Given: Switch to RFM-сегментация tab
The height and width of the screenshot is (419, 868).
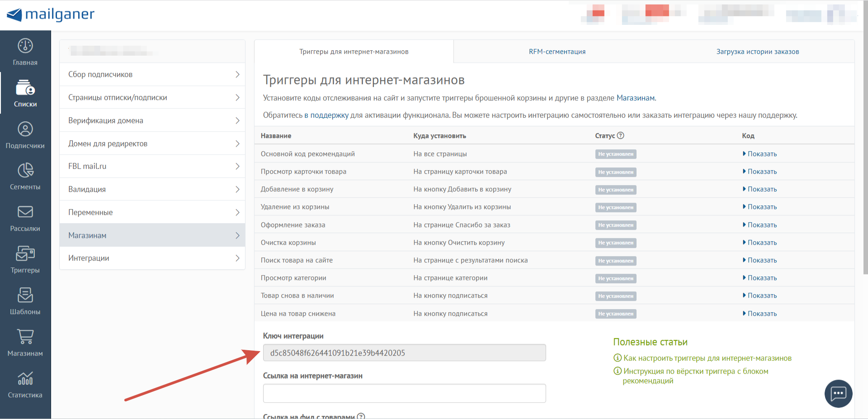Looking at the screenshot, I should 557,52.
